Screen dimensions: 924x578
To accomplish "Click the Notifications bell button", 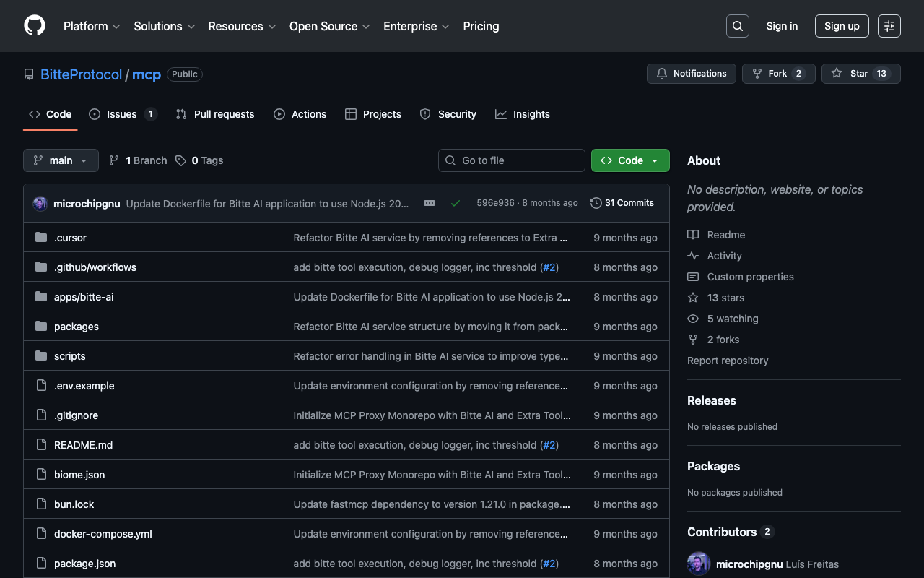I will pos(692,74).
